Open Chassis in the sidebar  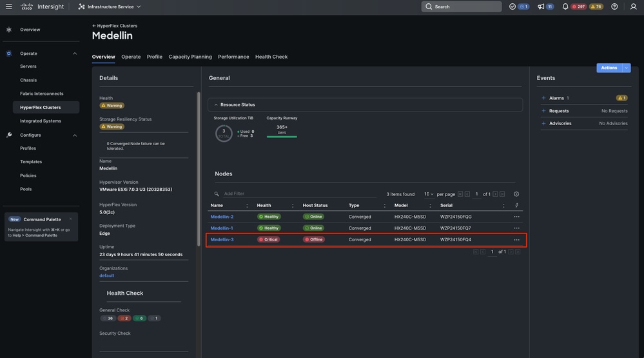(28, 80)
